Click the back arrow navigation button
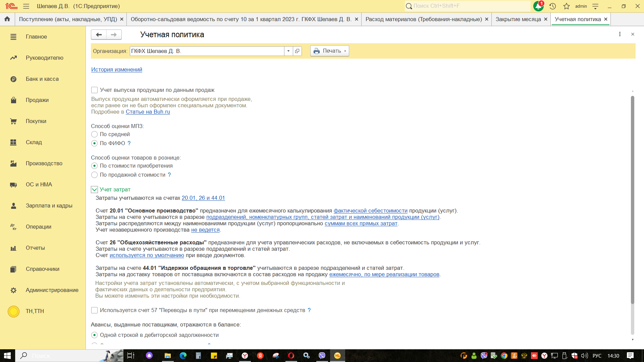 [99, 35]
